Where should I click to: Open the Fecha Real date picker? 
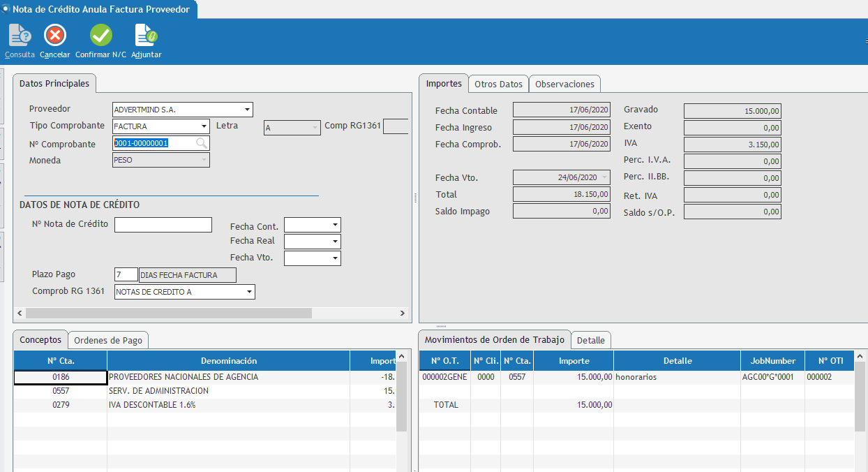336,242
